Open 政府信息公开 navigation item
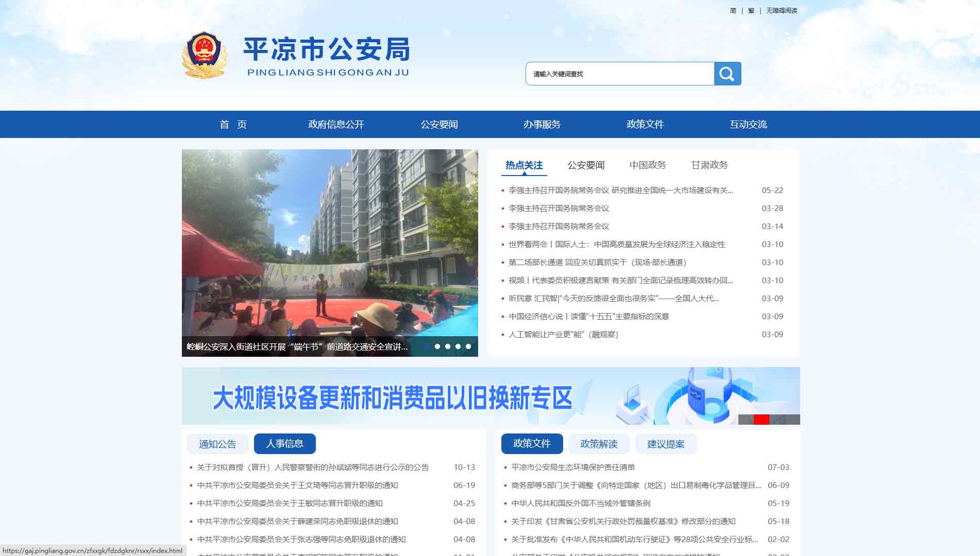 coord(336,124)
